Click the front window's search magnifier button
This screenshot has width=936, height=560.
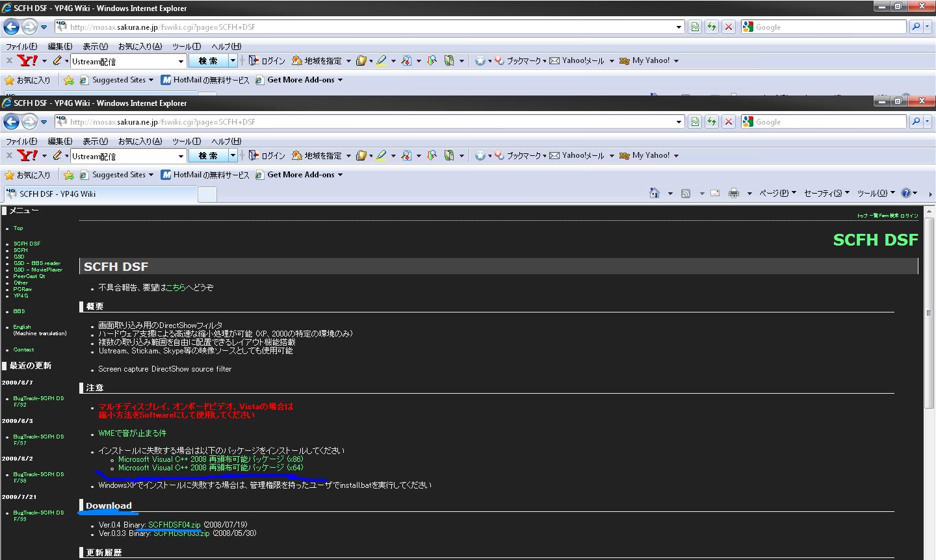click(916, 121)
